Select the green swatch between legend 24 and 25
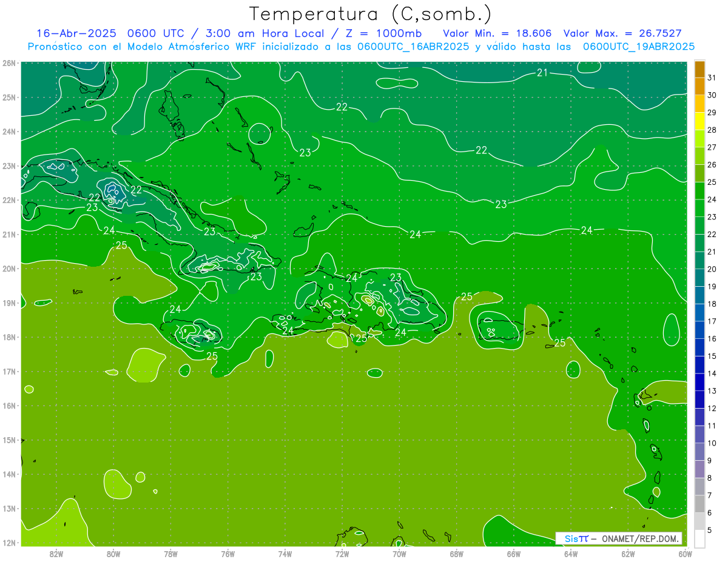Screen dimensions: 728x562 pos(700,191)
